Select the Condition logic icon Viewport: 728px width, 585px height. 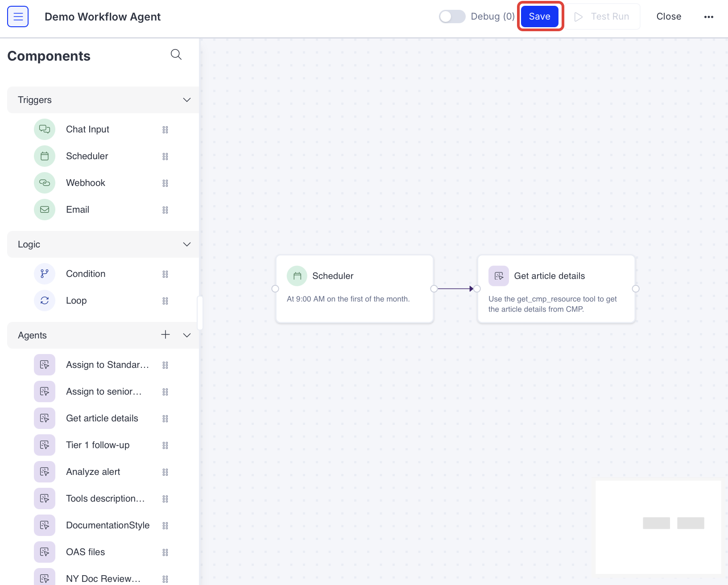(x=45, y=274)
